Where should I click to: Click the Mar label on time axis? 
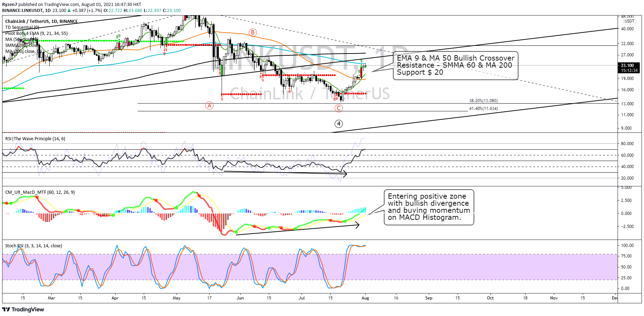(51, 298)
